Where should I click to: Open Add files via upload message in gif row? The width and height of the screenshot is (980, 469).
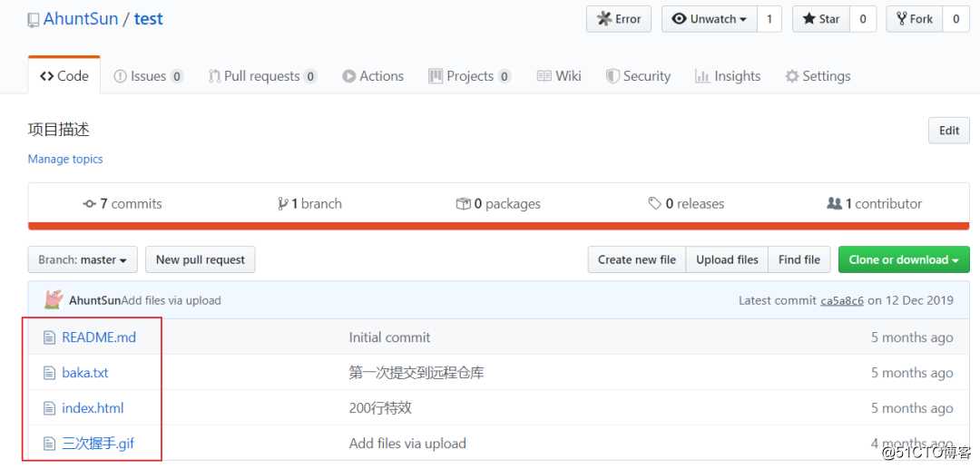pyautogui.click(x=407, y=444)
